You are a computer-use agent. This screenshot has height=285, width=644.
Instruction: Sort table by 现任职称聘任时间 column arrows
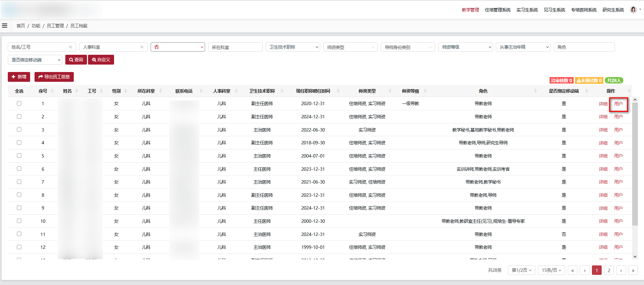[x=338, y=91]
